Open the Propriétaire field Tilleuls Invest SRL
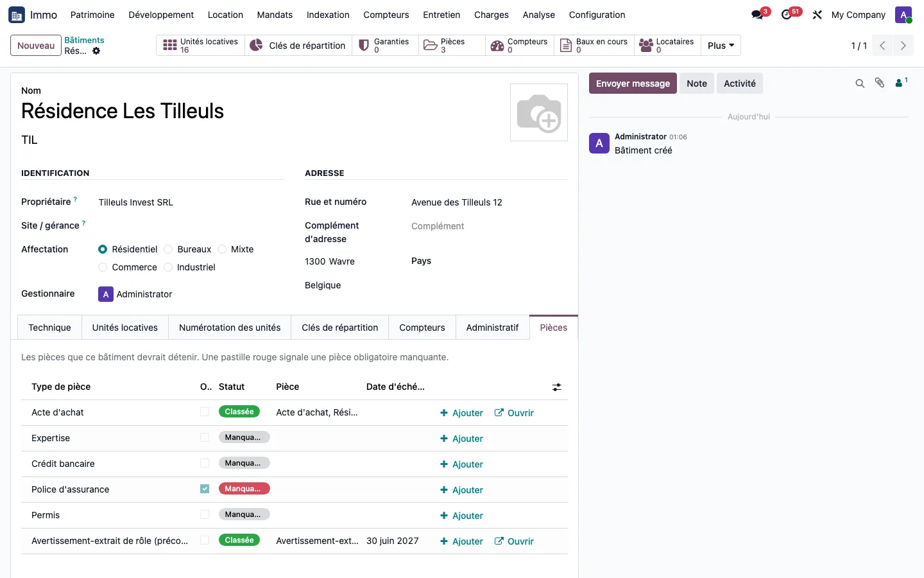Screen dimensions: 924x578 tap(191, 202)
